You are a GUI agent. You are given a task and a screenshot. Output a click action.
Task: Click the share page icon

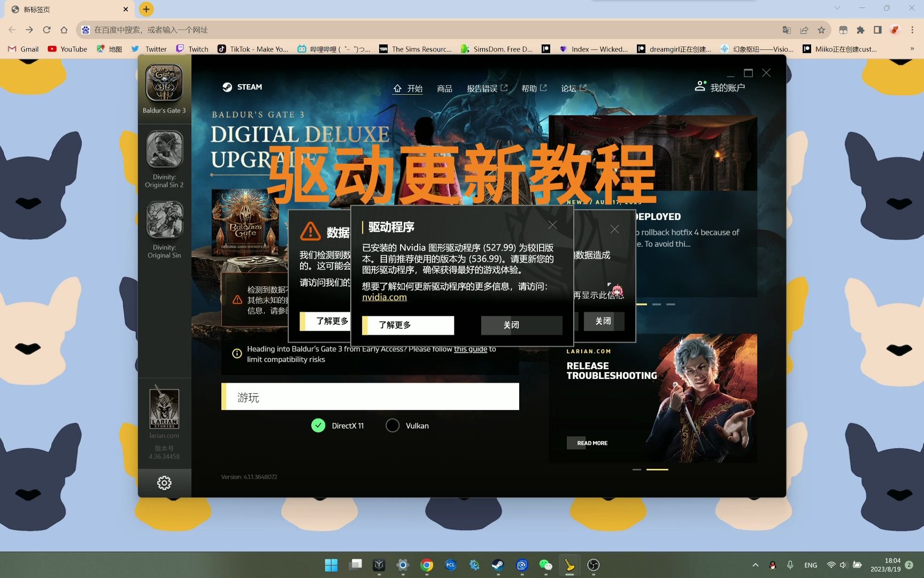pos(804,30)
